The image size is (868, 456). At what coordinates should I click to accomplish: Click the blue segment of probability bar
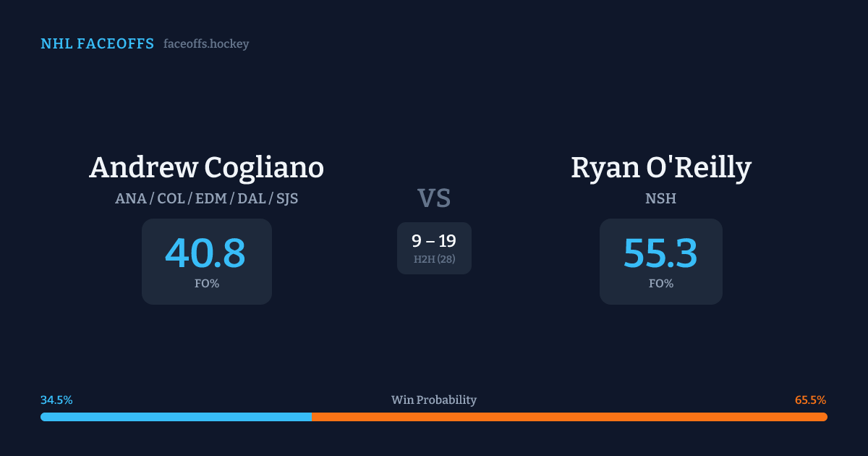pos(176,417)
